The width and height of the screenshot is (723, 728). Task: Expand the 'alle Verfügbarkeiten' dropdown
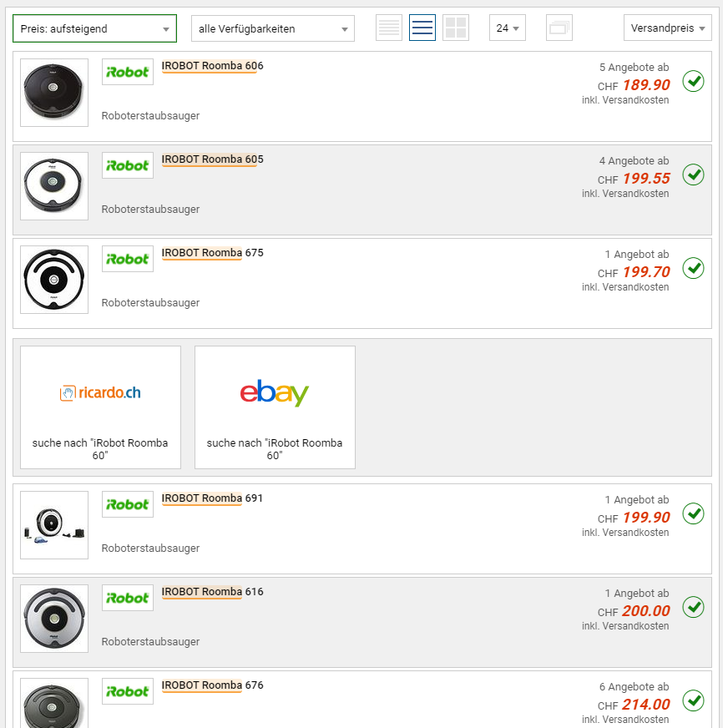[x=273, y=28]
